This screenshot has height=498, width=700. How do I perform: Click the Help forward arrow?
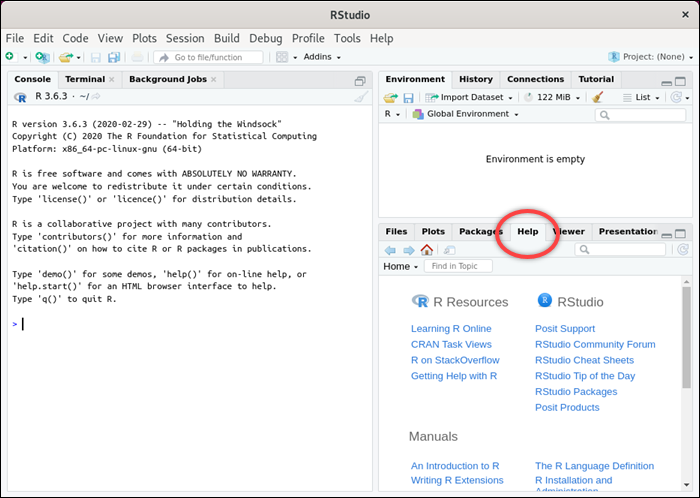[x=408, y=250]
